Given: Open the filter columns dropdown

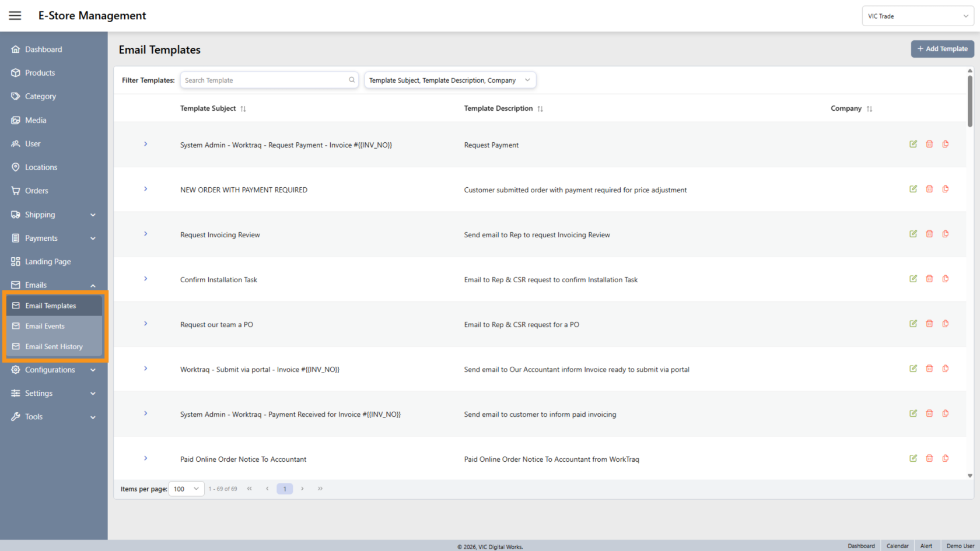Looking at the screenshot, I should [449, 80].
